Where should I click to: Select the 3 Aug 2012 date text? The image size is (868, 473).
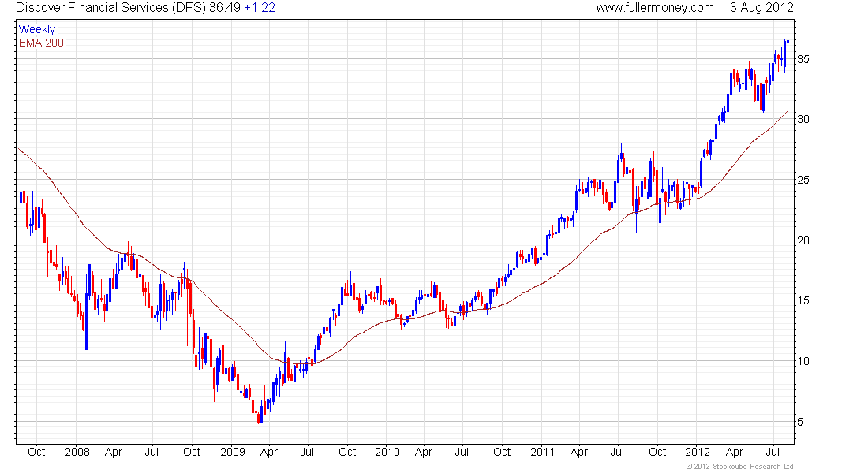pyautogui.click(x=761, y=8)
